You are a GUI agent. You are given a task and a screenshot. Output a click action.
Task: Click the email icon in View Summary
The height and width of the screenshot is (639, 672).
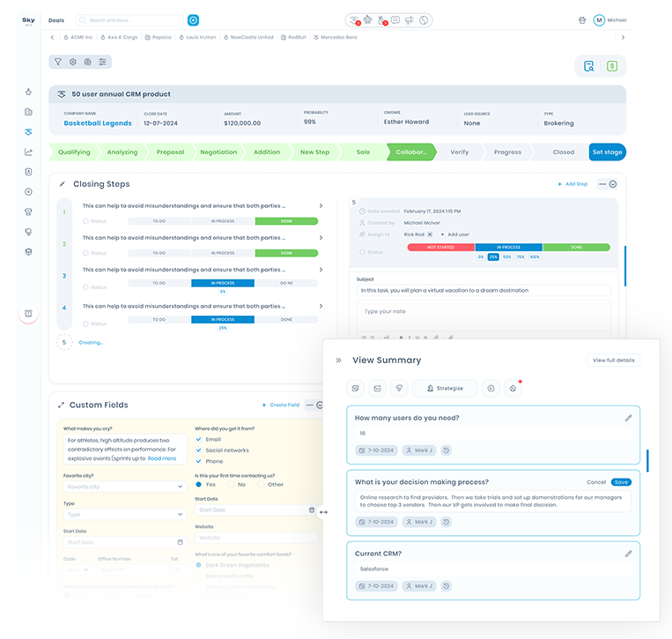(374, 388)
